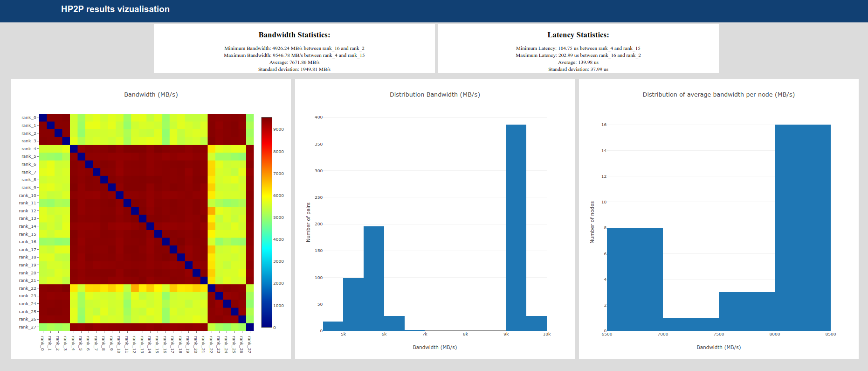Click the Average 139.98 us text

(x=578, y=63)
